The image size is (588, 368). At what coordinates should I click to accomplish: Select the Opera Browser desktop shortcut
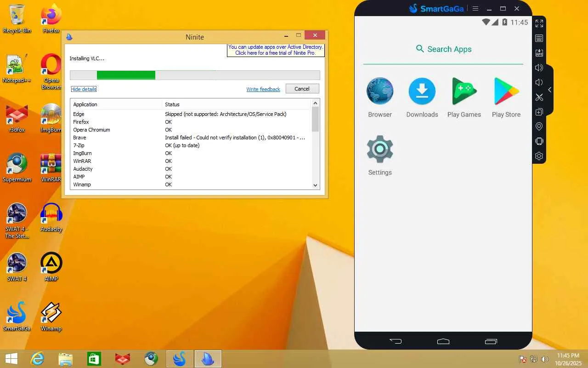click(x=51, y=71)
